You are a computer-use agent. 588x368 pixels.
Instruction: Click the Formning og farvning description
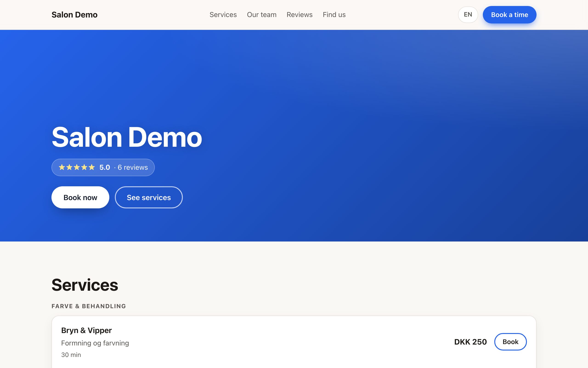tap(95, 343)
